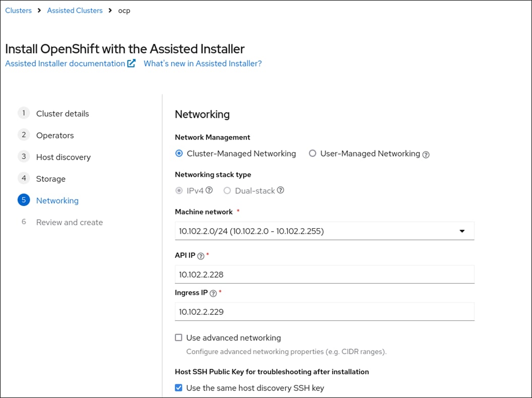Enable the Use advanced networking checkbox
This screenshot has width=532, height=398.
click(x=178, y=338)
